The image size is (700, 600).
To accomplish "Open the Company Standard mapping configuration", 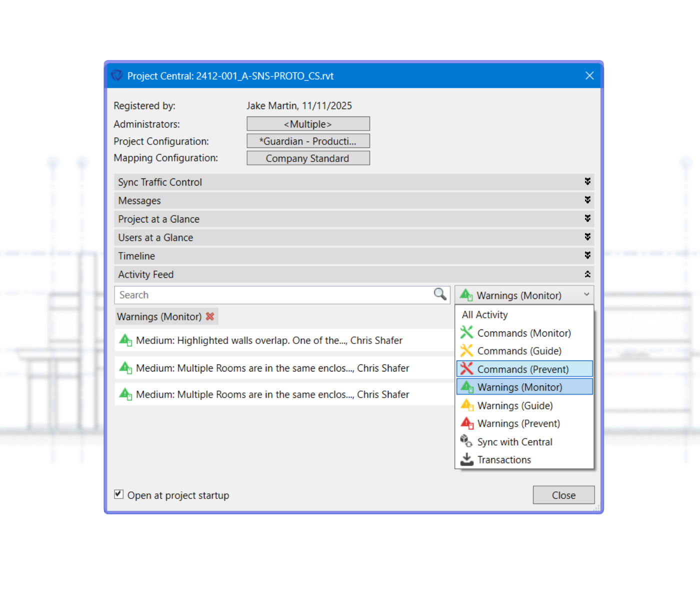I will click(307, 158).
